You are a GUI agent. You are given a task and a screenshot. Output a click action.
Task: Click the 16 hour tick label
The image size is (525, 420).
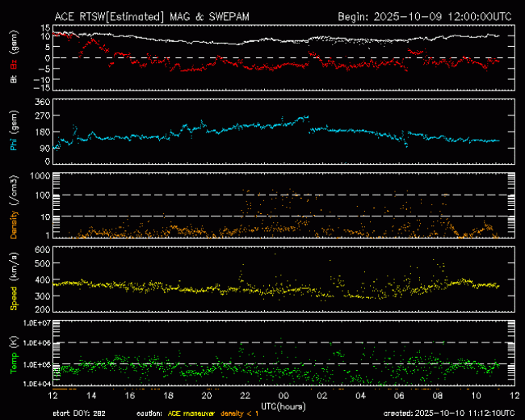[x=129, y=396]
